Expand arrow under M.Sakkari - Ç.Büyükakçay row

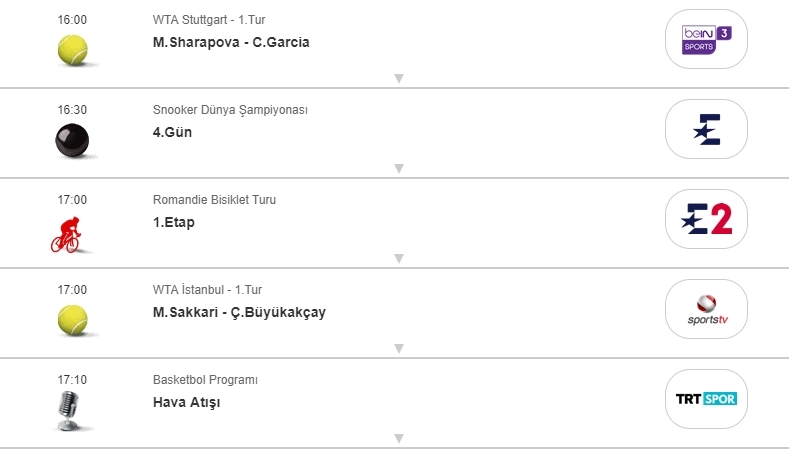pyautogui.click(x=398, y=348)
